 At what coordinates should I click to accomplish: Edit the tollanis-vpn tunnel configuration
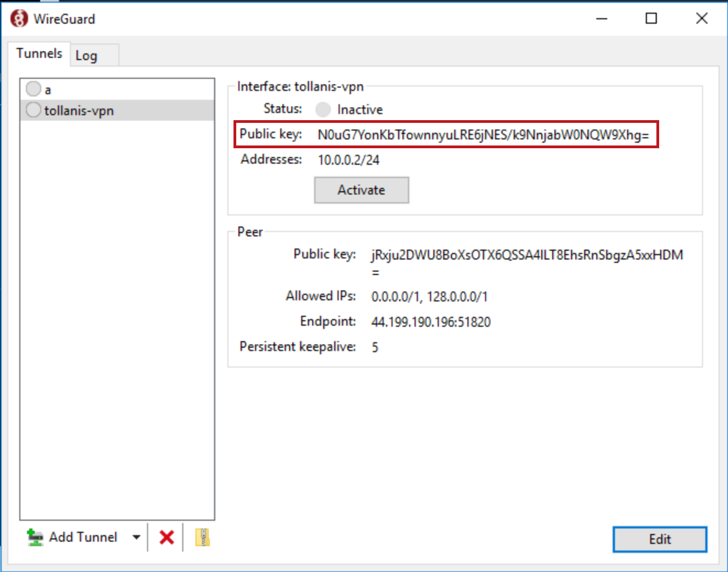[x=659, y=539]
